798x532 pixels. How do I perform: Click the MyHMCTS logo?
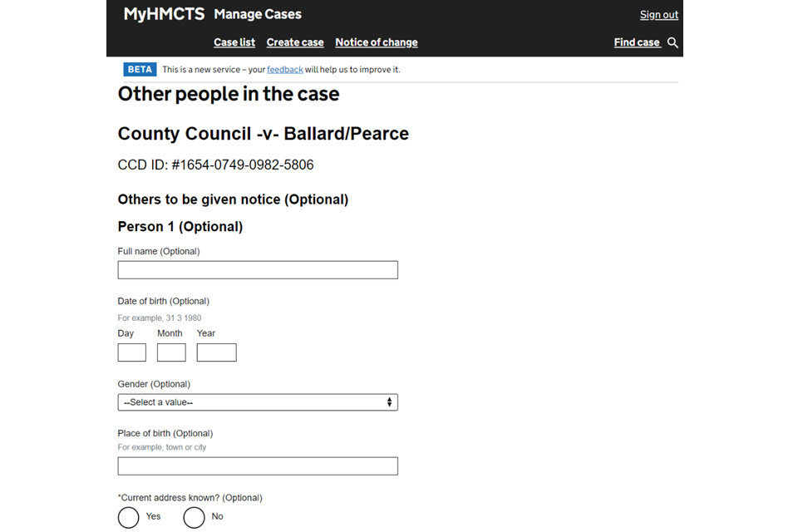pyautogui.click(x=164, y=14)
